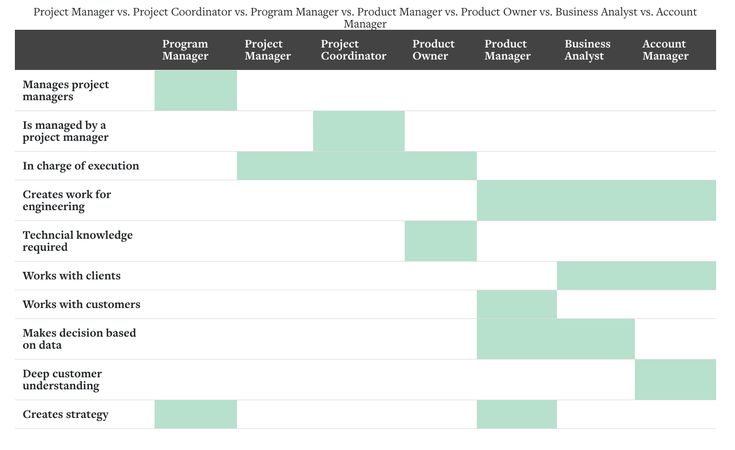Select the 'Creates strategy' row label
Screen dimensions: 735x450
click(65, 414)
